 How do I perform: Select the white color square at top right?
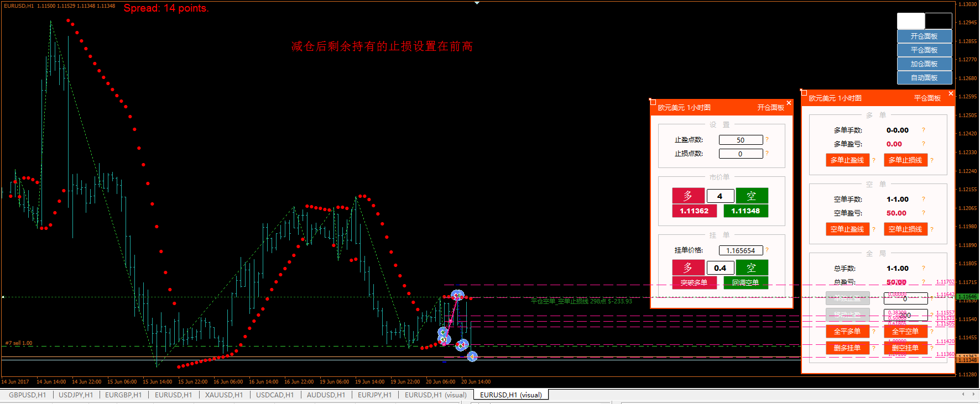910,21
